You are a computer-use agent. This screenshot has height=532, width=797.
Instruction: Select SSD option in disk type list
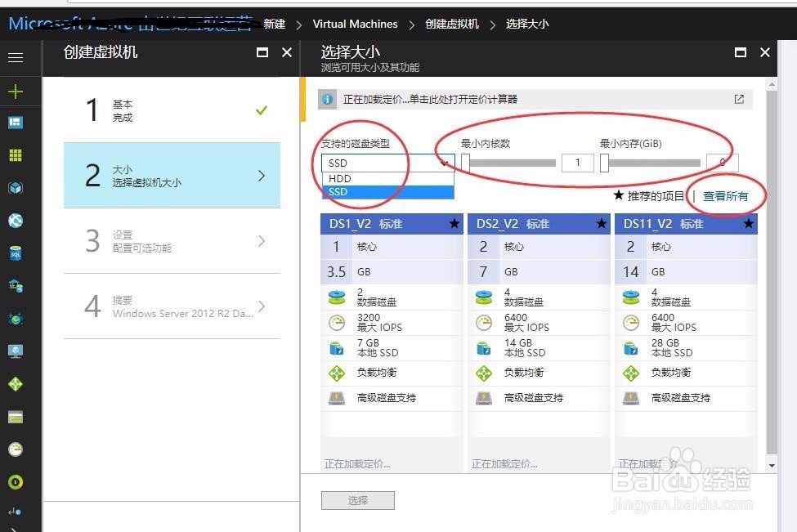pyautogui.click(x=387, y=192)
